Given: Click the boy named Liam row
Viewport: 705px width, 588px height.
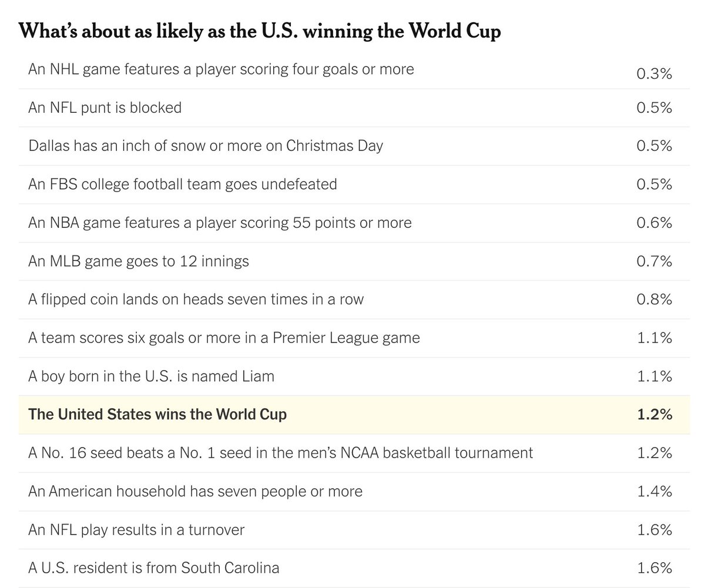Looking at the screenshot, I should [354, 377].
